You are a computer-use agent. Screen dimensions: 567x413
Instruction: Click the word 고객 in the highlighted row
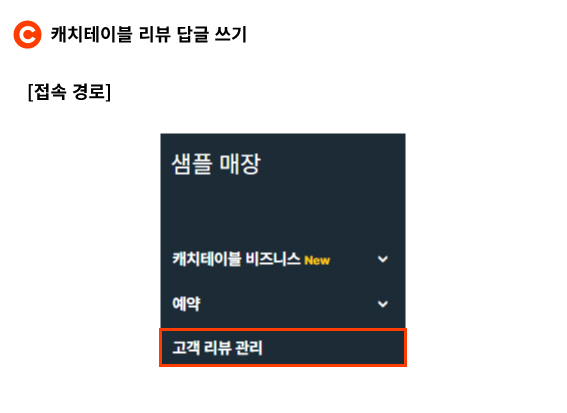(186, 348)
